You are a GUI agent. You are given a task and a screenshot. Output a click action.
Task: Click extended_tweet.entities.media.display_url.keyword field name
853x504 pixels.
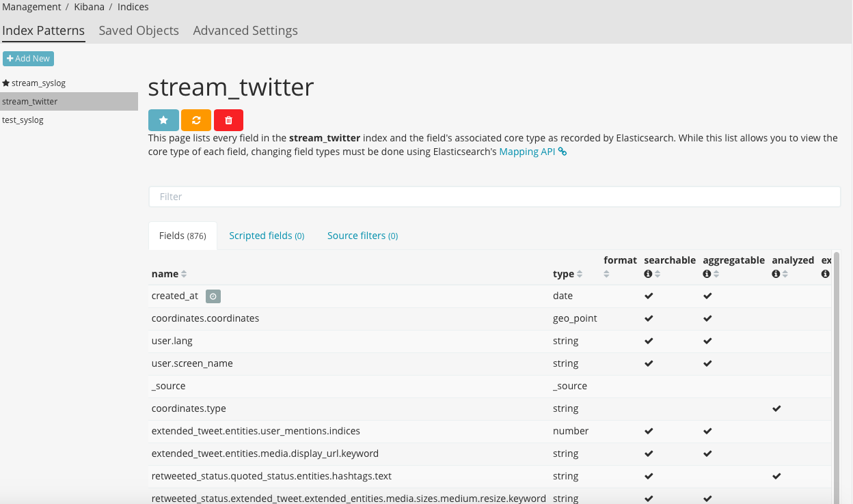point(265,453)
